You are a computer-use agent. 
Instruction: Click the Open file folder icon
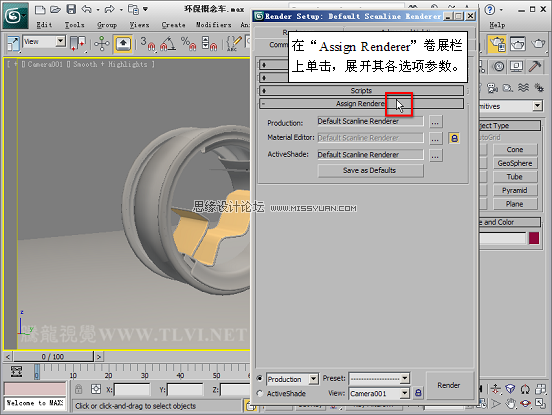(x=55, y=10)
